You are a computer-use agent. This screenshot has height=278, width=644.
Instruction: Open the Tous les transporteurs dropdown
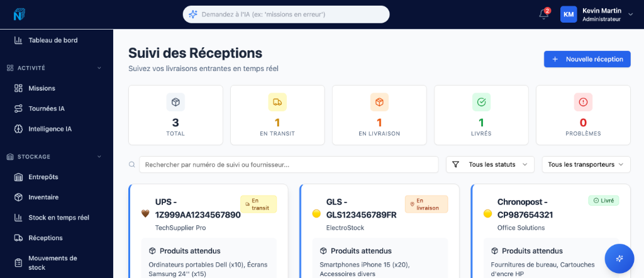coord(586,165)
